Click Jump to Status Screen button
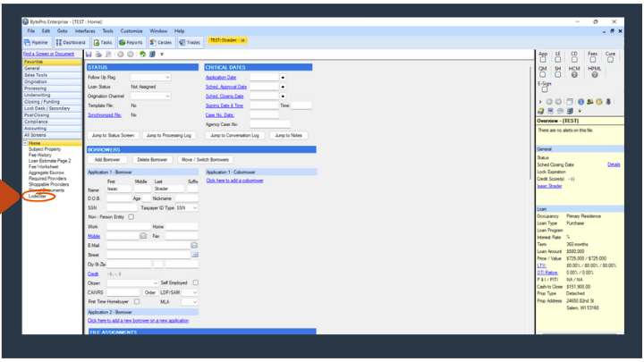The width and height of the screenshot is (644, 362). point(113,136)
